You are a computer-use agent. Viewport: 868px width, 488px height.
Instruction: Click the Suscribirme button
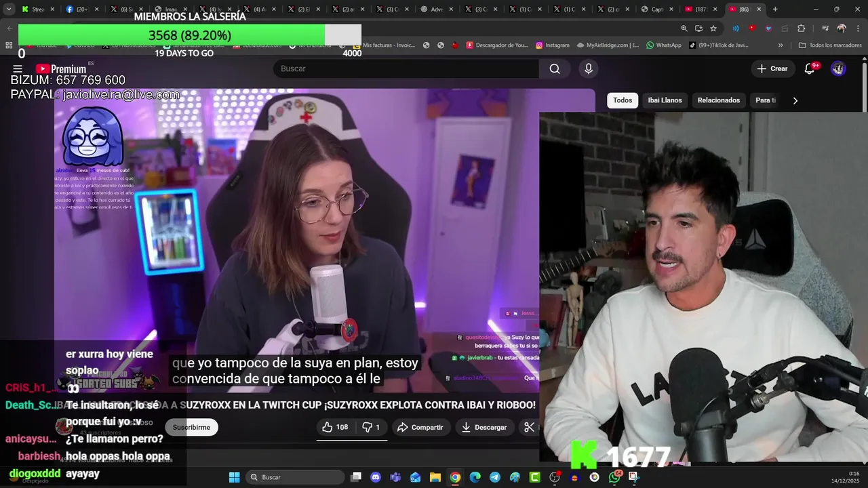tap(191, 427)
